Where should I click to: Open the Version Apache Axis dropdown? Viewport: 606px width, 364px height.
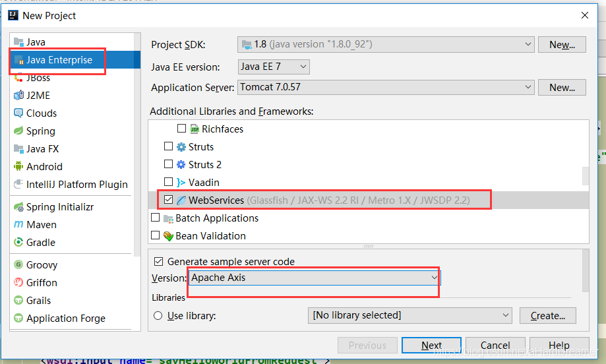(x=314, y=278)
